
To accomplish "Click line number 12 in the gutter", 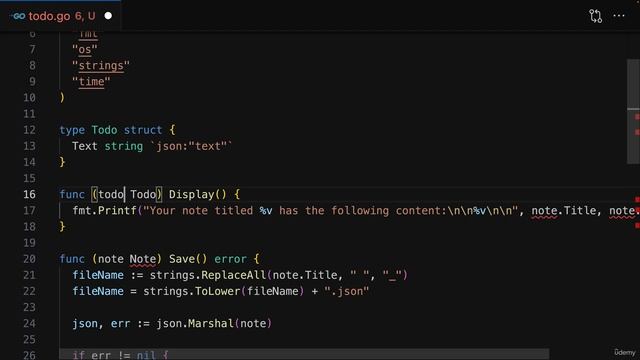I will [29, 130].
